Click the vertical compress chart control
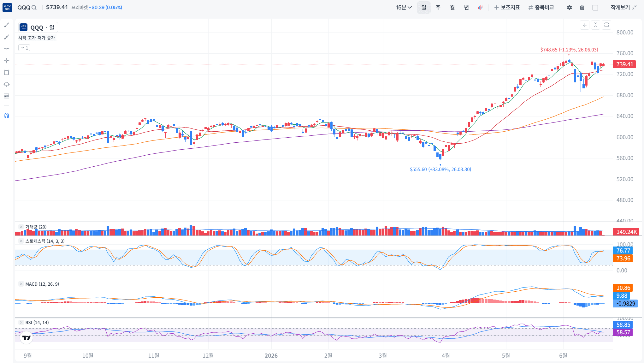 (x=595, y=25)
